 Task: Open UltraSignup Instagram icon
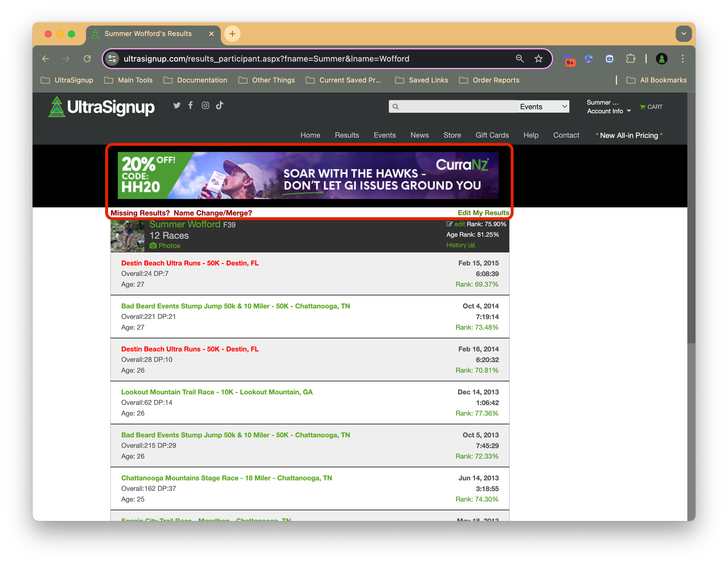[x=205, y=105]
